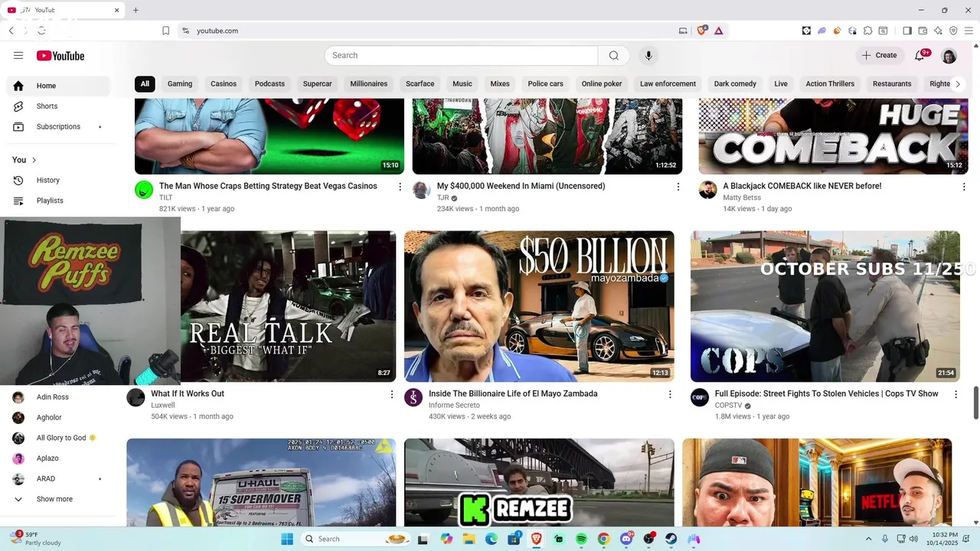Open options for El Mayo Zambada video

point(670,394)
